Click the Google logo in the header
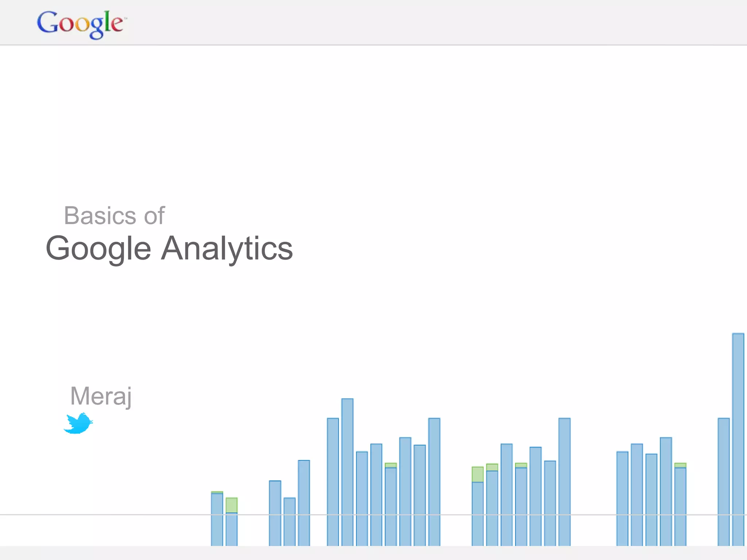Viewport: 747px width, 560px height. click(x=81, y=23)
